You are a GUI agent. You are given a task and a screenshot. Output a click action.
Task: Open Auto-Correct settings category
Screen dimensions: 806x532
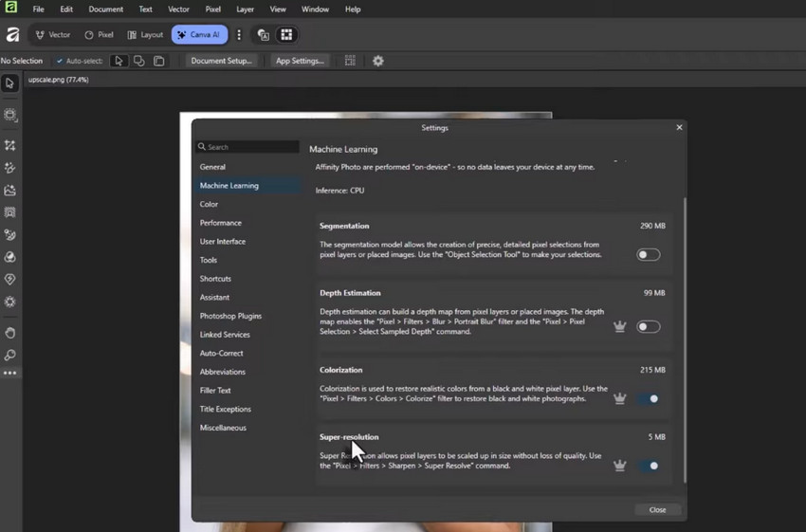click(221, 354)
